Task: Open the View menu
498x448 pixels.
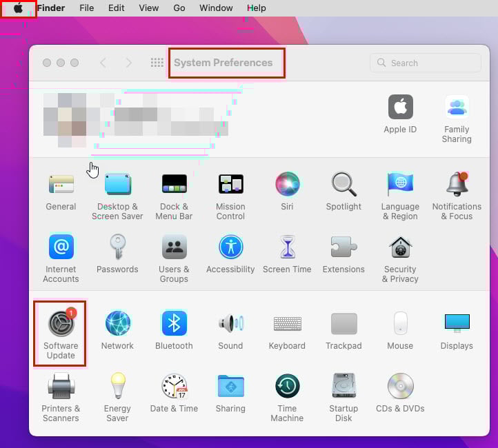Action: [148, 8]
